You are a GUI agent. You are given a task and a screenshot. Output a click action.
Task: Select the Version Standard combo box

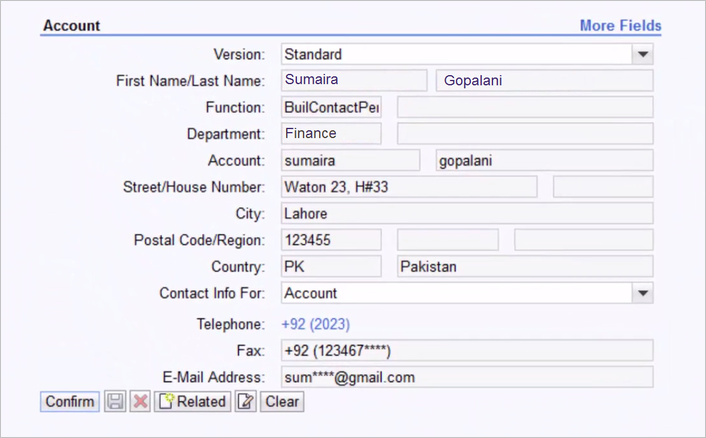pyautogui.click(x=467, y=54)
